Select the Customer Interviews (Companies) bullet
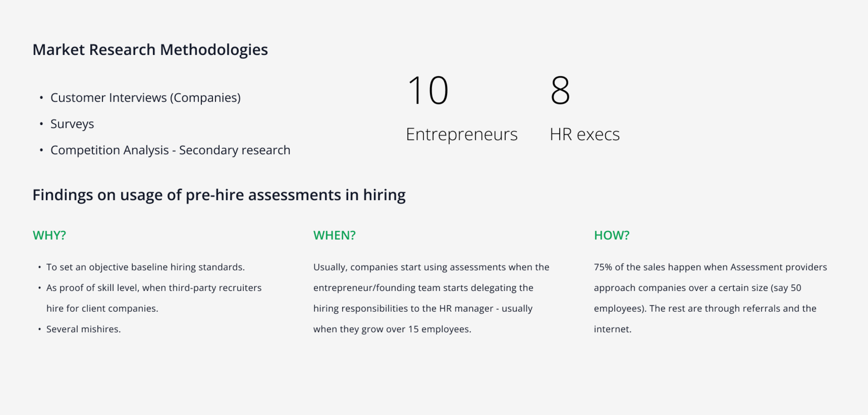The height and width of the screenshot is (415, 868). tap(145, 98)
